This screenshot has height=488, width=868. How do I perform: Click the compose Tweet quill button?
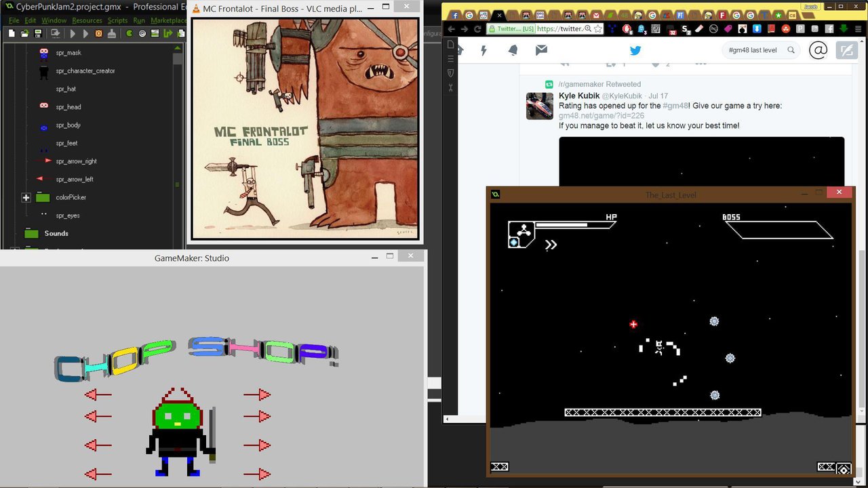pos(846,50)
